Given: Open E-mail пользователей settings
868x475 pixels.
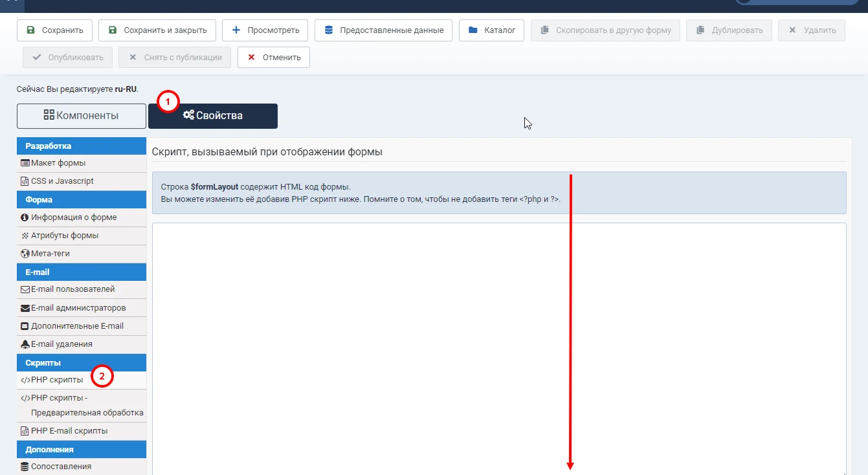Looking at the screenshot, I should (82, 289).
